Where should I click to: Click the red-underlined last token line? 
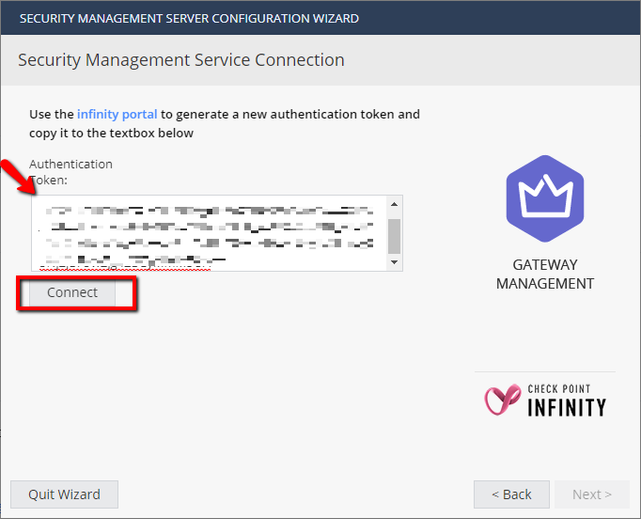pos(130,265)
